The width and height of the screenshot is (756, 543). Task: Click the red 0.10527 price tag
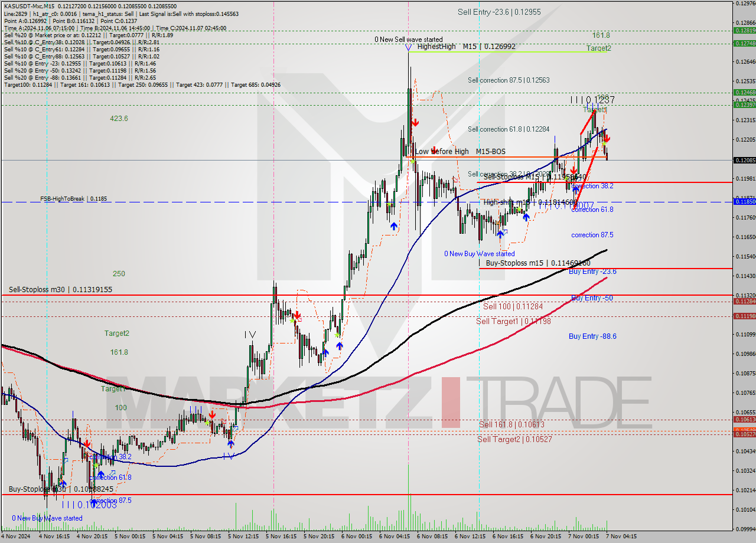744,434
